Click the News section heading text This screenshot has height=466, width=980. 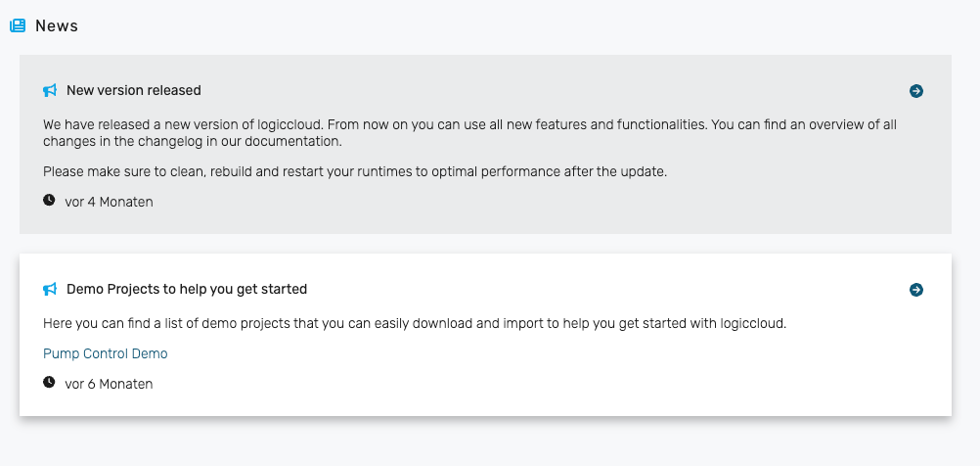[x=57, y=26]
